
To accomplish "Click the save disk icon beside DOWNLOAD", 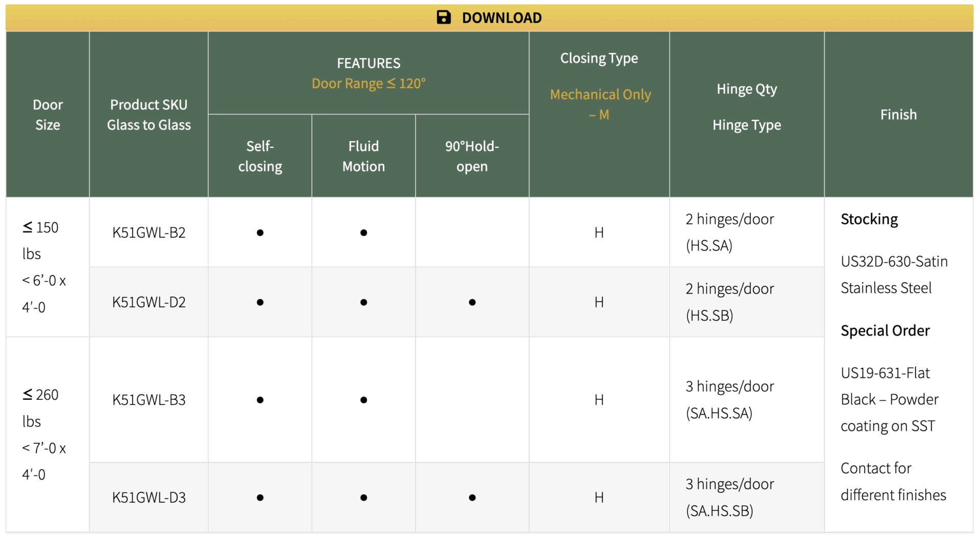I will [444, 17].
